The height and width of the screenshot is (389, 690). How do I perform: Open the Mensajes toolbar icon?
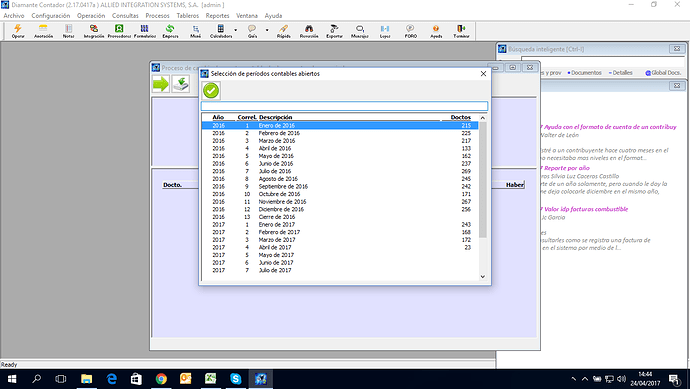pyautogui.click(x=360, y=31)
